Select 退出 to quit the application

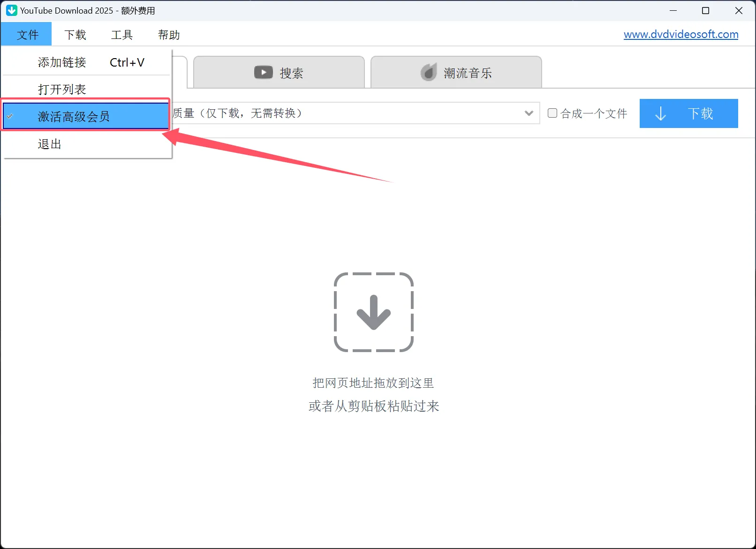(x=50, y=144)
